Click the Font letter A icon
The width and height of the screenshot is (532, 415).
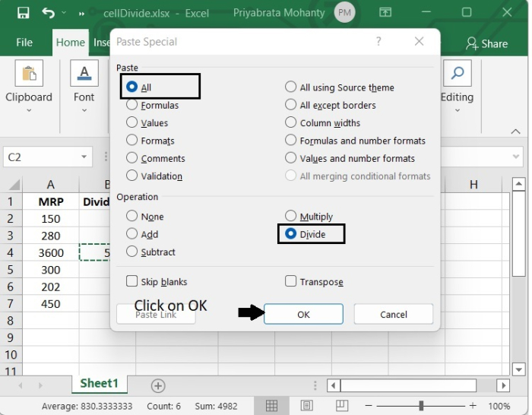(x=84, y=73)
